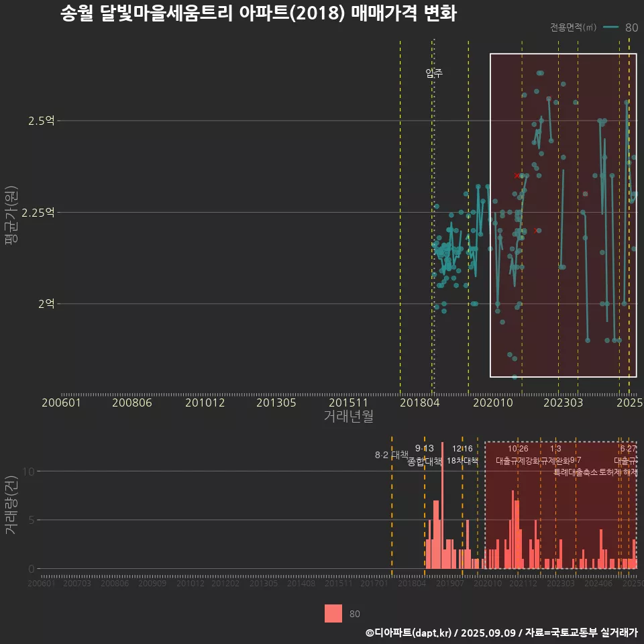644x644 pixels.
Task: Click the 전용면적(㎡) legend label
Action: (x=573, y=27)
